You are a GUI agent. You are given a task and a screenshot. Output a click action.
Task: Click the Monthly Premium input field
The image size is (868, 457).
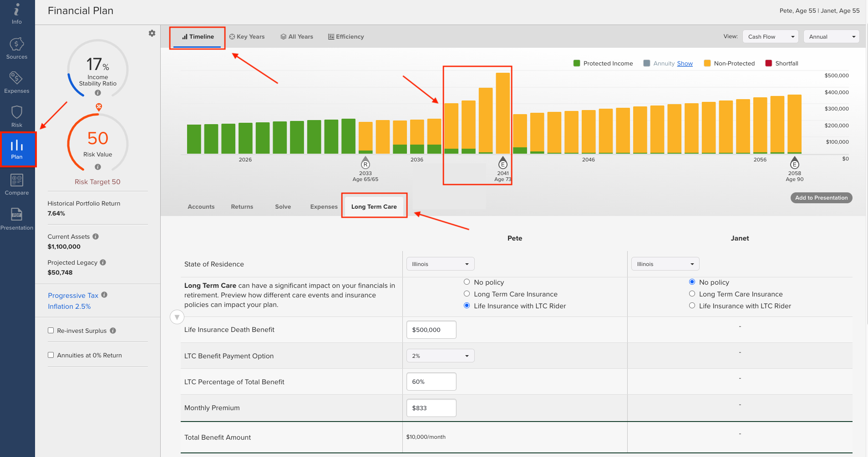(431, 408)
